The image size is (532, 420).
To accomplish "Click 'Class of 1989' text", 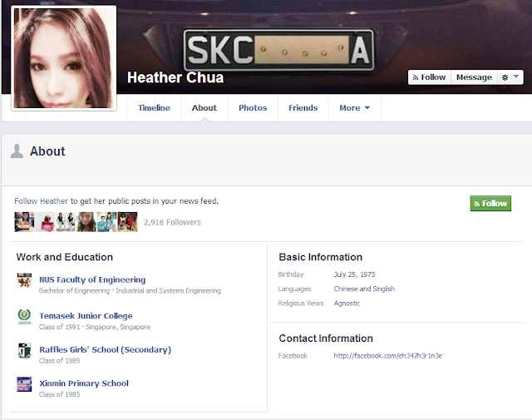I will pos(59,361).
